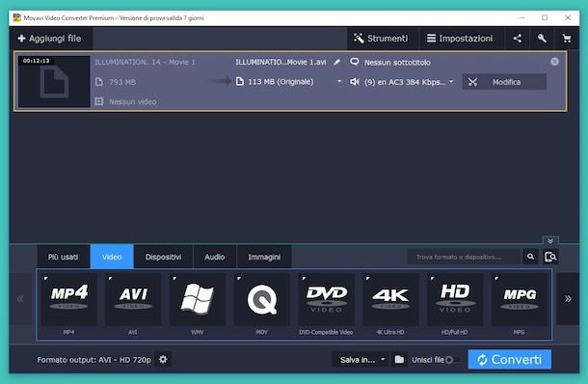Go to previous formats with left double arrow
Image resolution: width=588 pixels, height=384 pixels.
point(20,299)
